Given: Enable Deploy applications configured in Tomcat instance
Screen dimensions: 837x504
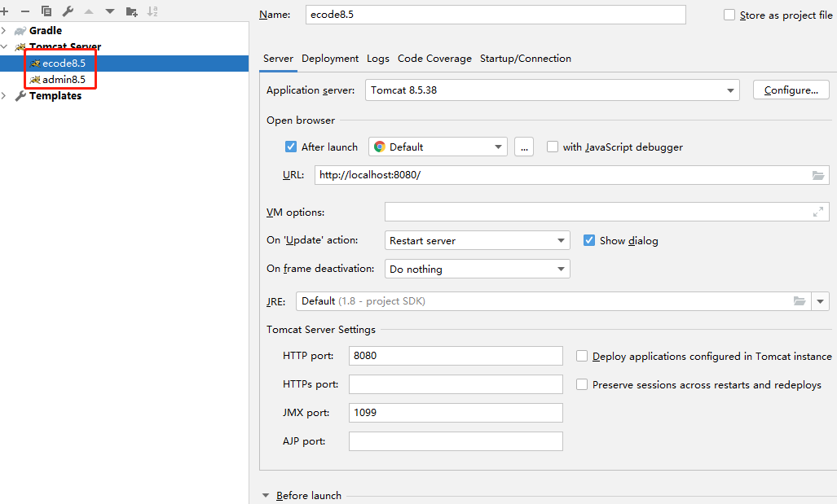Looking at the screenshot, I should (582, 356).
